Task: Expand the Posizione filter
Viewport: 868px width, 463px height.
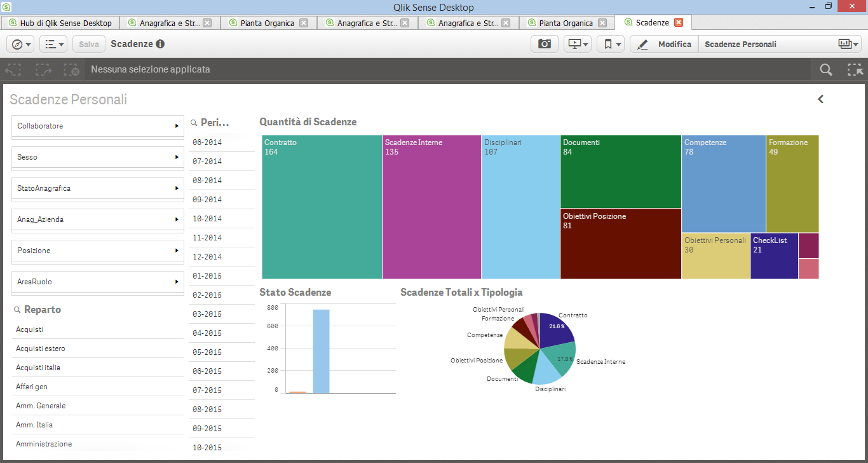Action: click(x=98, y=251)
